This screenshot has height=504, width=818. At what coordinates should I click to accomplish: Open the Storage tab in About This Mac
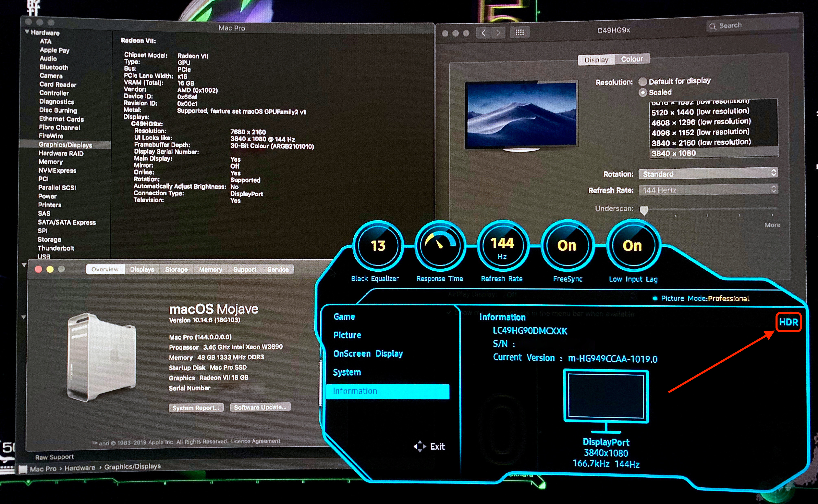(176, 269)
